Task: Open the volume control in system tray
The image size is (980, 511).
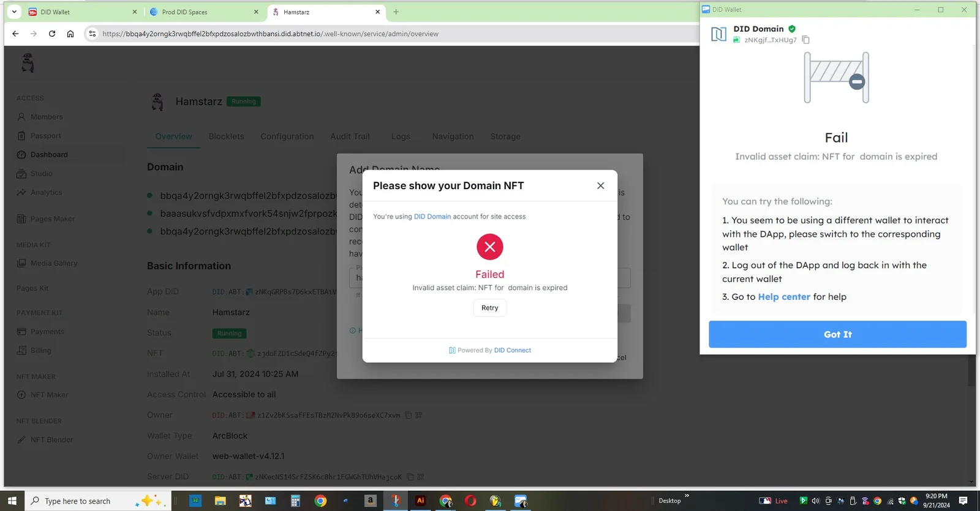Action: (x=815, y=501)
